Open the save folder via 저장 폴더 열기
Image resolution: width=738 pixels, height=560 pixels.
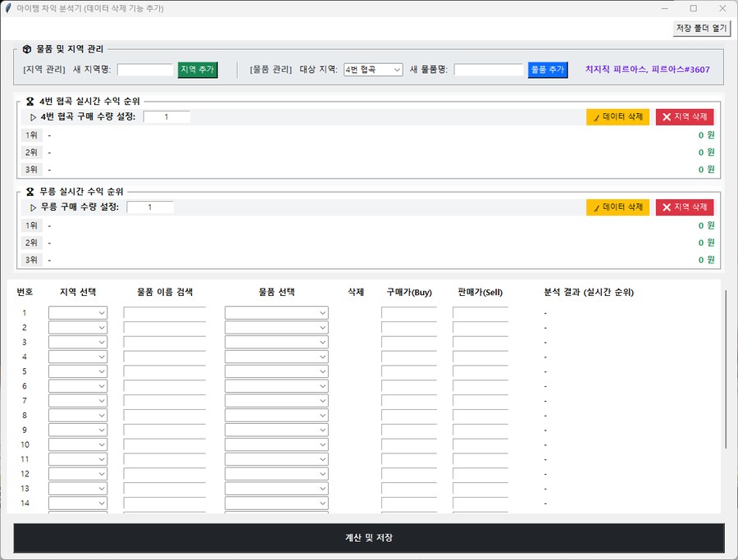tap(701, 27)
